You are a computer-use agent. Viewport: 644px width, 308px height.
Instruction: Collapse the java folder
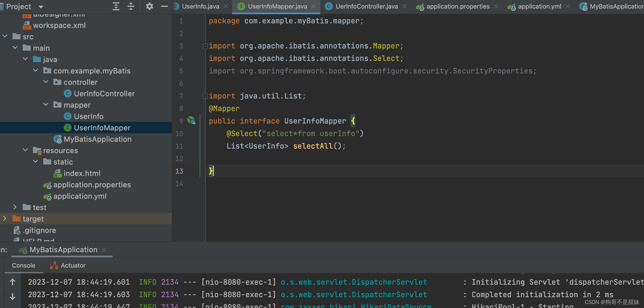pos(25,59)
